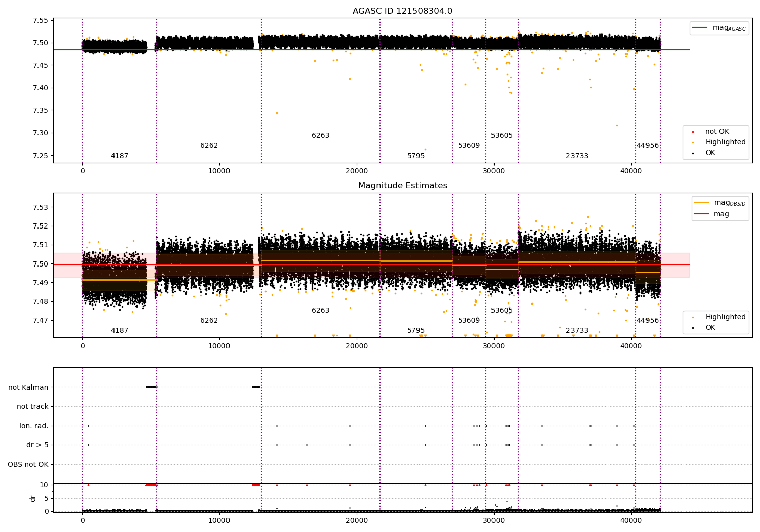The image size is (760, 532).
Task: Click x-axis tick 20000 under bottom plot
Action: [x=357, y=520]
